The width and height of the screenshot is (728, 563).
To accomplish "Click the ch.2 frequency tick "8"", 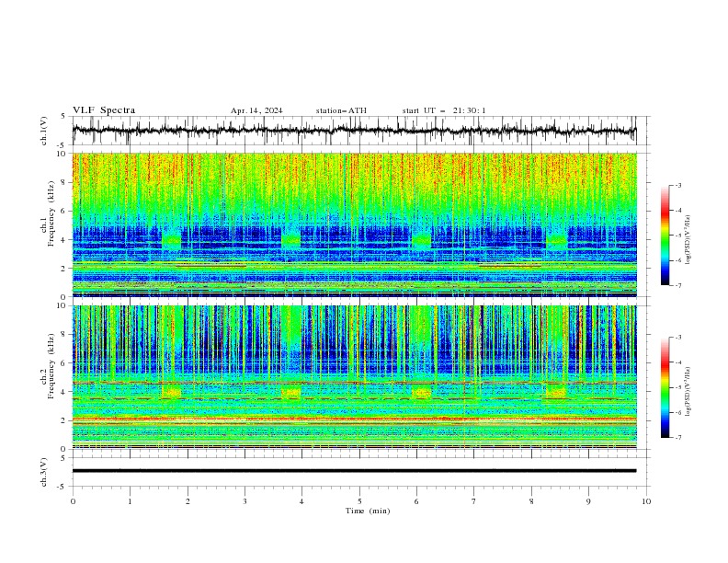I will click(x=63, y=335).
